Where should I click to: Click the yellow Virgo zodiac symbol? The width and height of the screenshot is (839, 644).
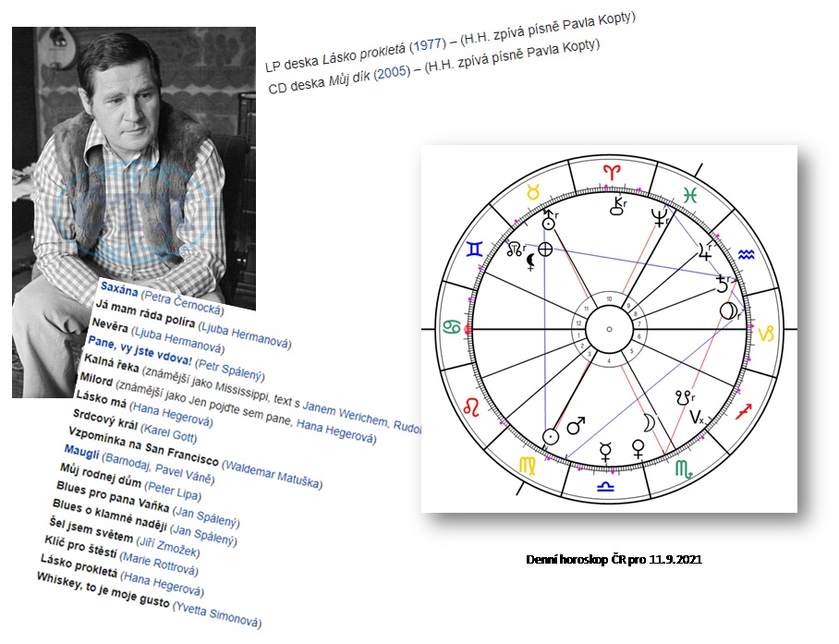pos(527,465)
